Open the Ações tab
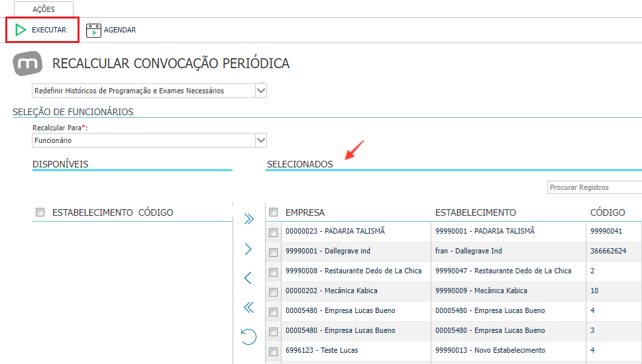The width and height of the screenshot is (642, 364). click(44, 9)
